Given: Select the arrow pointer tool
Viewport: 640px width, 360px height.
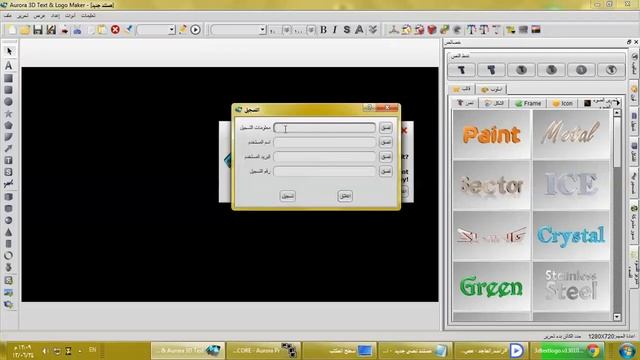Looking at the screenshot, I should (9, 51).
